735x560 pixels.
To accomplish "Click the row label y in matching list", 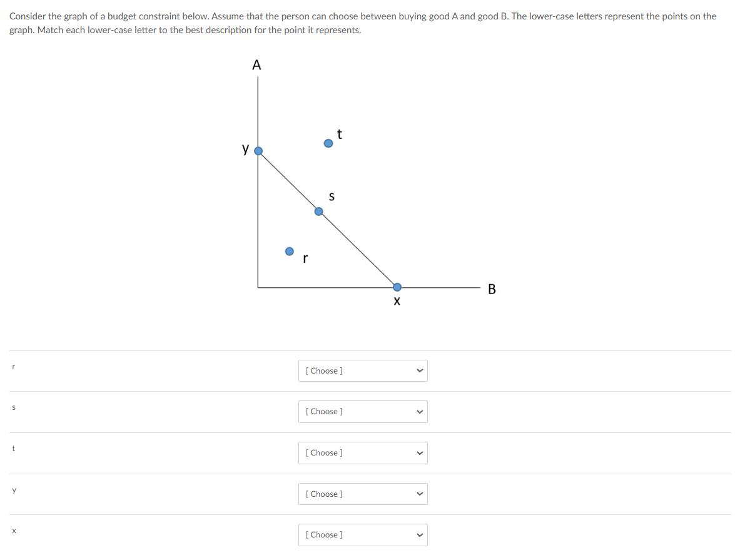I will (x=14, y=490).
